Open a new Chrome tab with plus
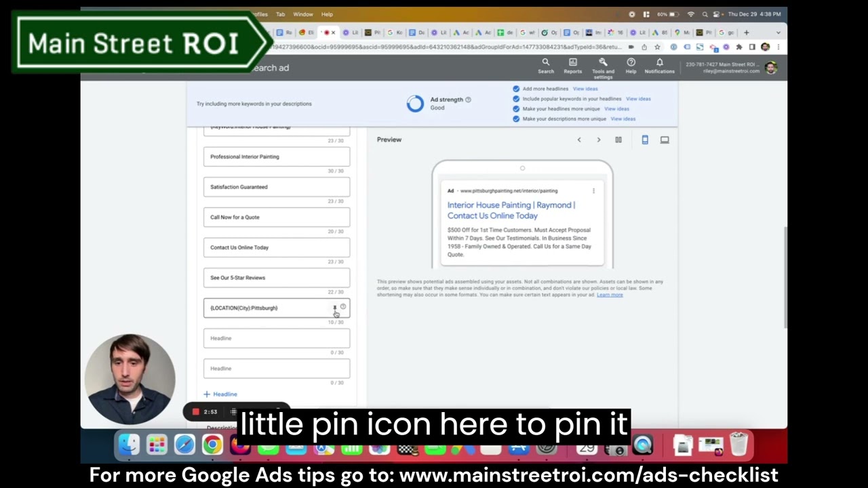868x488 pixels. tap(747, 33)
